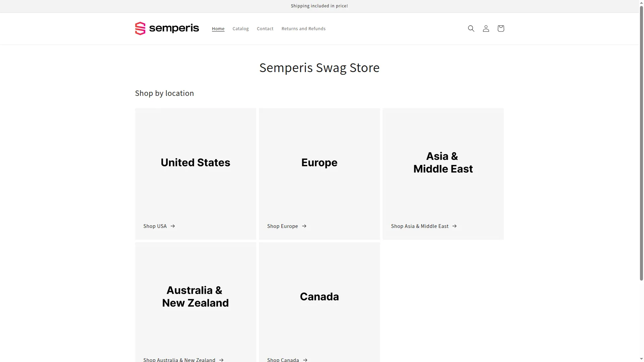644x362 pixels.
Task: Select the Australia & New Zealand card image
Action: pos(196,297)
